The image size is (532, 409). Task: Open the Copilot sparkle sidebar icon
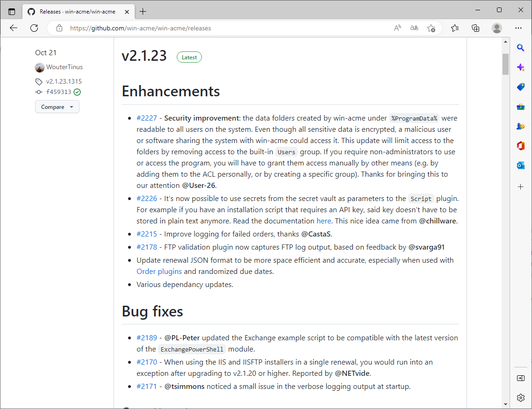520,67
